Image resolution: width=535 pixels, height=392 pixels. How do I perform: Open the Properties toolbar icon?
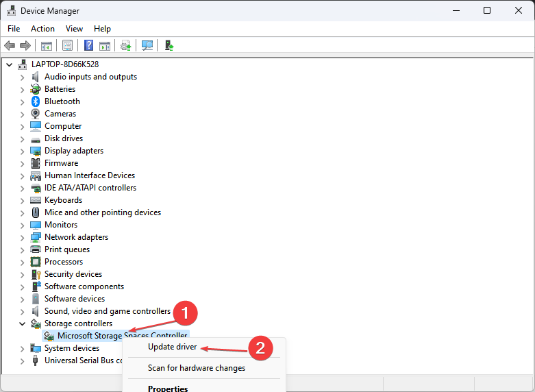[68, 45]
